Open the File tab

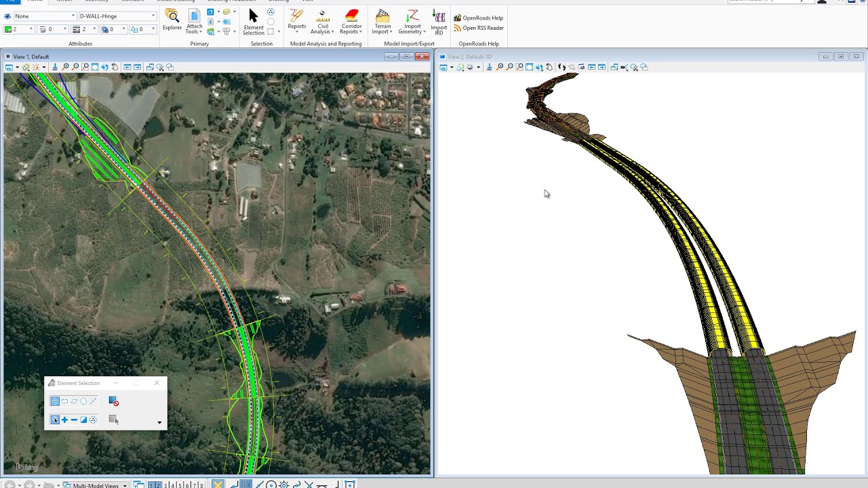pyautogui.click(x=10, y=1)
